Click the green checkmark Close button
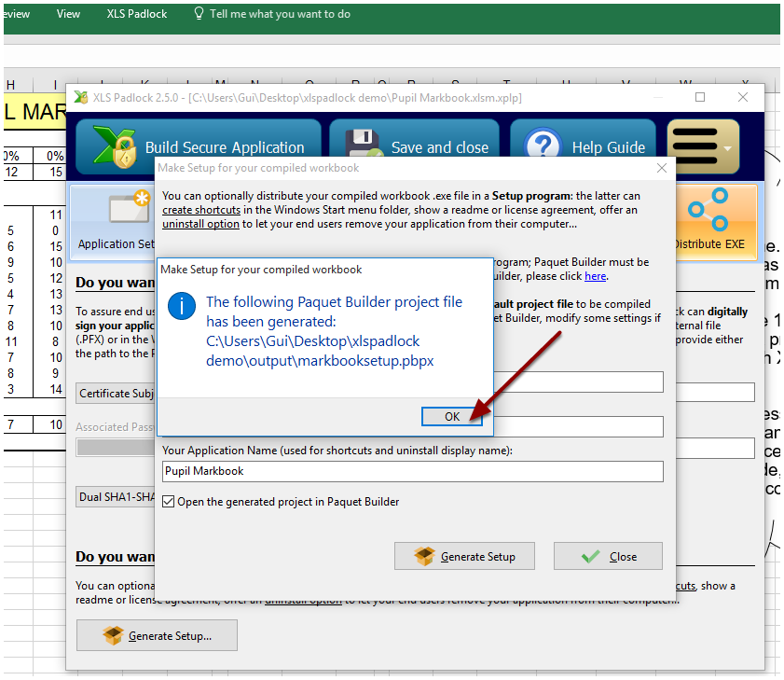 pos(608,556)
